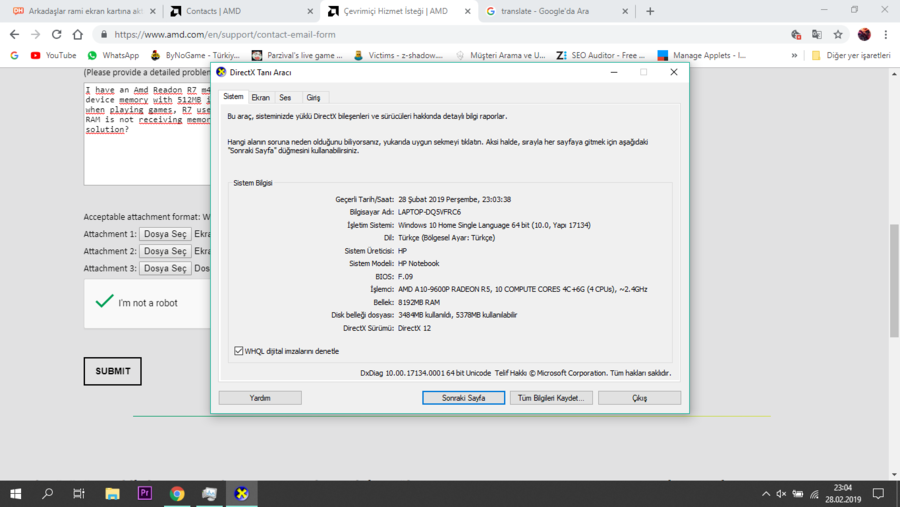The image size is (900, 507).
Task: Click the browser address bar URL
Action: tap(225, 34)
